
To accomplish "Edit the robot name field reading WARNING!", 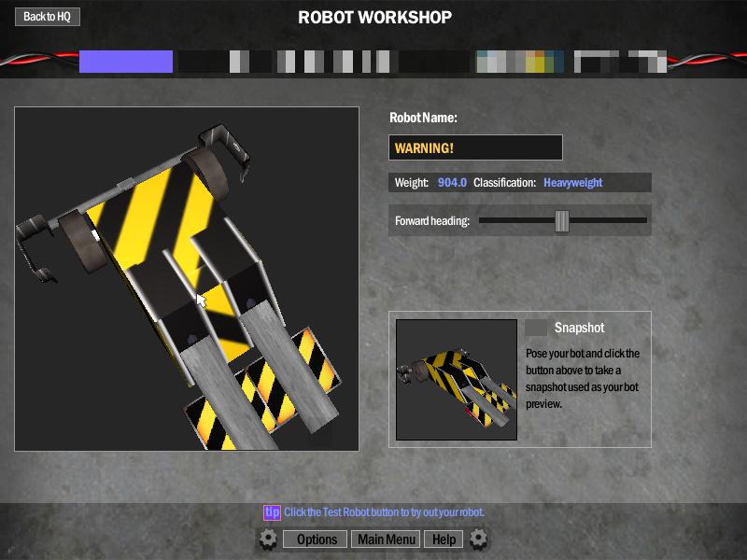I will click(x=475, y=147).
